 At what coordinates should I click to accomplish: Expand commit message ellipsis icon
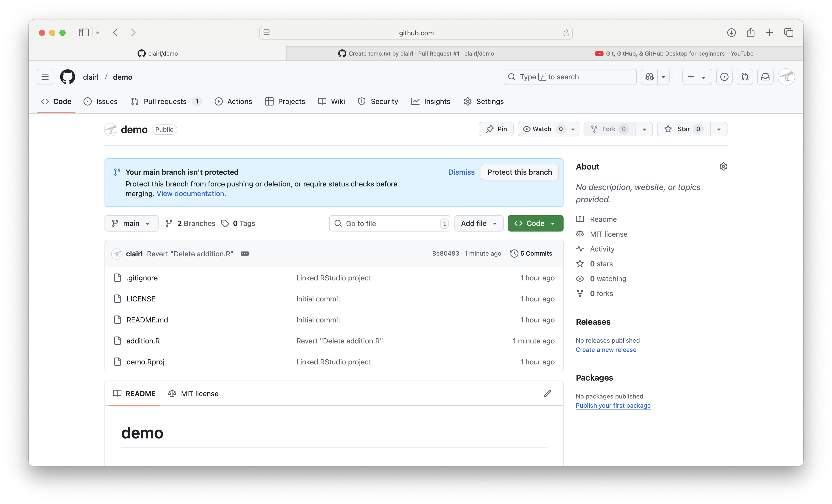(x=245, y=254)
